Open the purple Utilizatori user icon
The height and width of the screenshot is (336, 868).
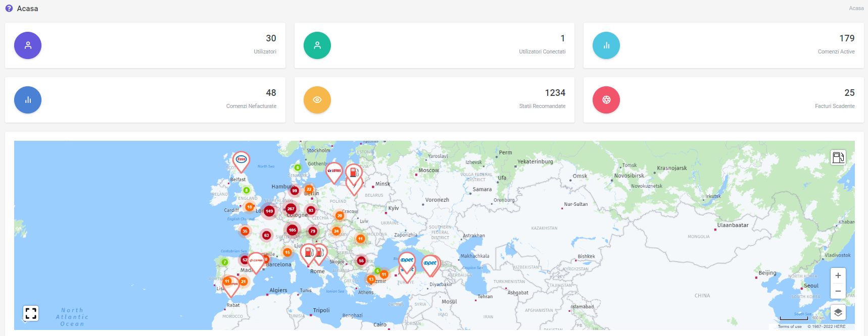pos(28,45)
